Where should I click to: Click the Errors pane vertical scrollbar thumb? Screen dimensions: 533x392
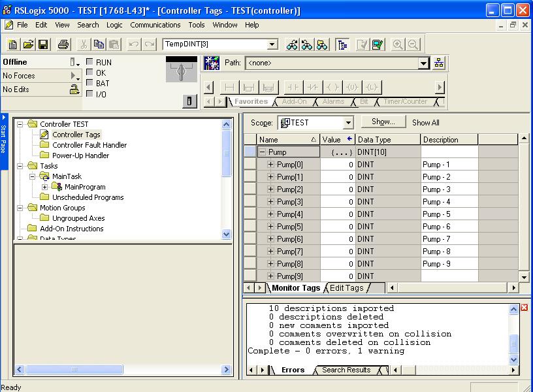point(513,344)
